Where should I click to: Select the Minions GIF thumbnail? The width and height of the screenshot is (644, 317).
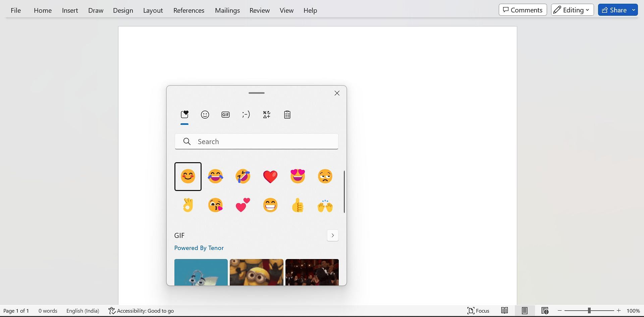click(257, 272)
